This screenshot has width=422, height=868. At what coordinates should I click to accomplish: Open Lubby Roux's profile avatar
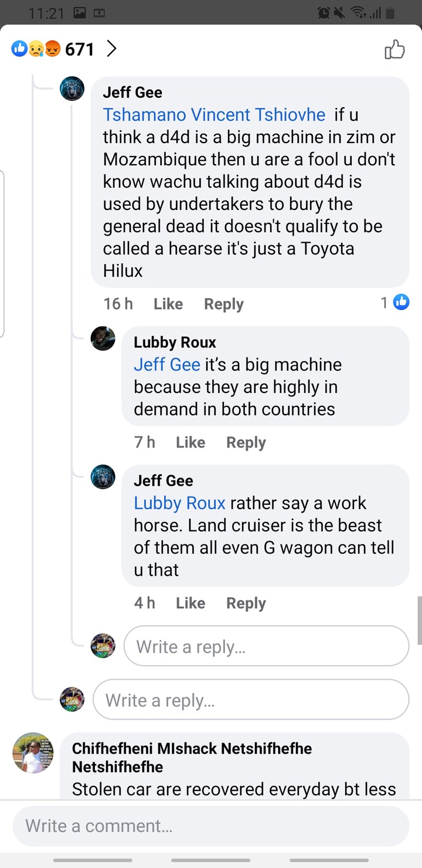coord(103,338)
